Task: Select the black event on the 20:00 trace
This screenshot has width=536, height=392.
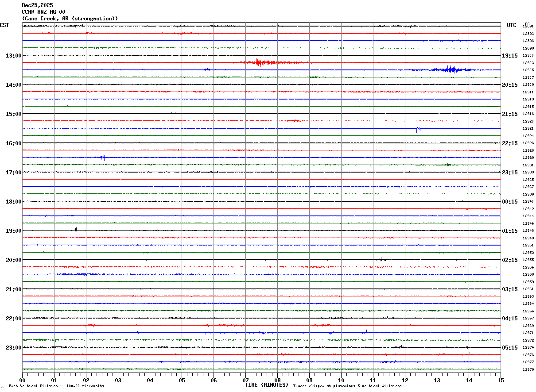Action: (381, 259)
